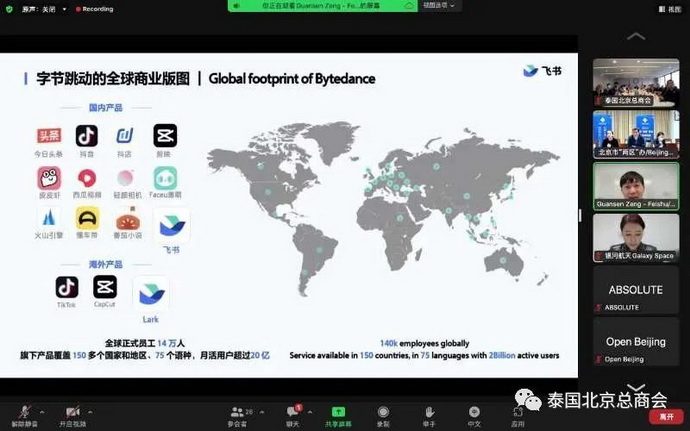The width and height of the screenshot is (690, 431).
Task: Click the CapCut icon under overseas products
Action: click(105, 287)
